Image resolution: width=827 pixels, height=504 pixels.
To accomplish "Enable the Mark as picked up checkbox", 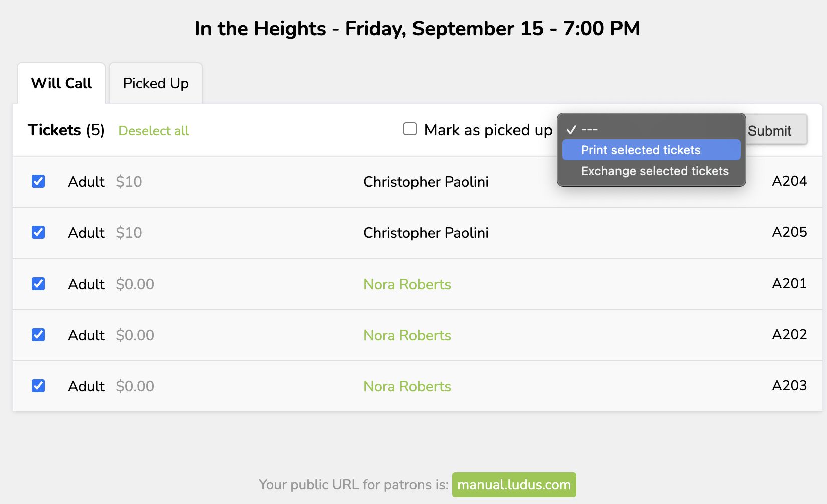I will [x=410, y=129].
